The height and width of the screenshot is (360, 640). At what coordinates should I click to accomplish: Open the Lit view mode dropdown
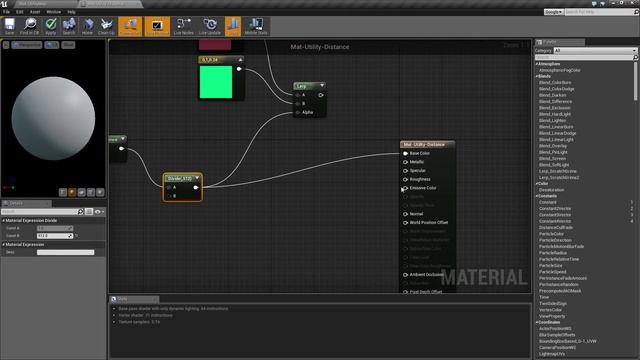point(52,45)
